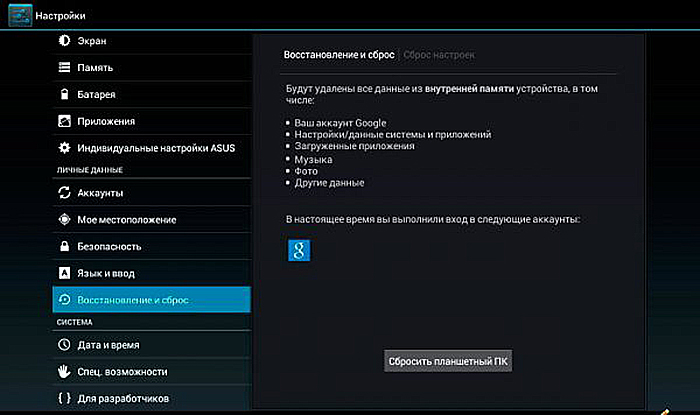Click the Settings app icon in header

click(x=20, y=15)
